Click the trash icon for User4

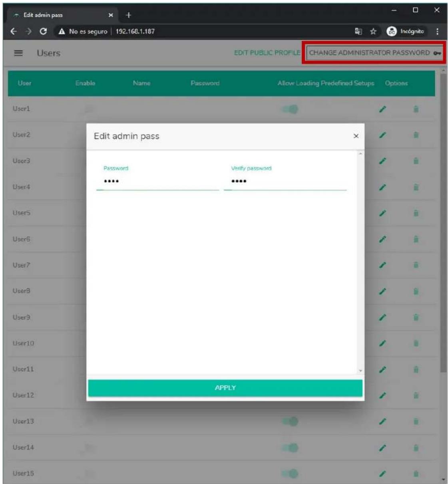(416, 187)
